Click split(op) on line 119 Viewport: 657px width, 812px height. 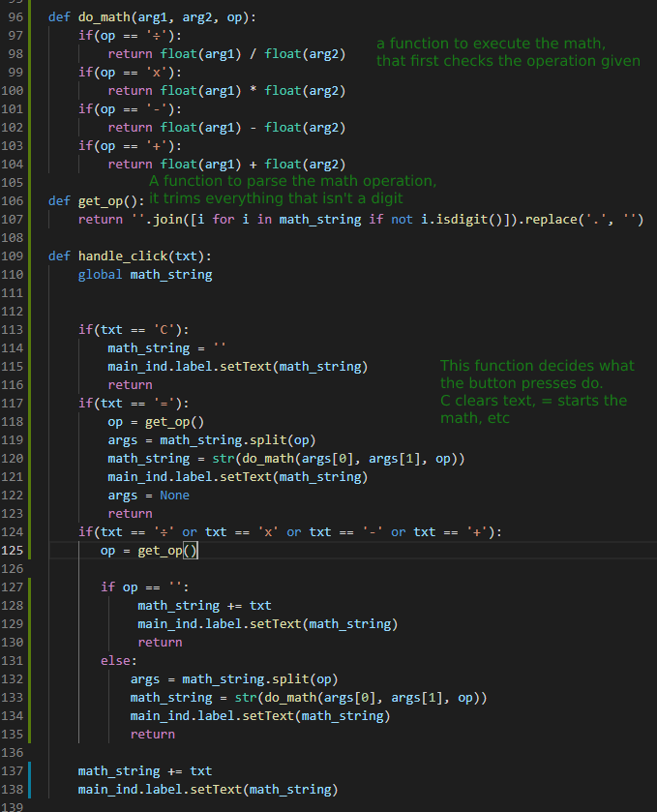coord(283,440)
